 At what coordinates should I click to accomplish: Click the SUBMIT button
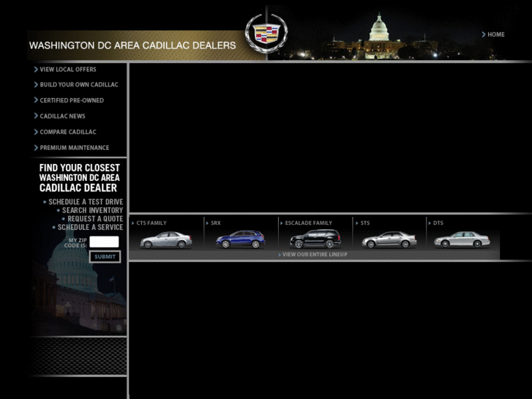[105, 257]
